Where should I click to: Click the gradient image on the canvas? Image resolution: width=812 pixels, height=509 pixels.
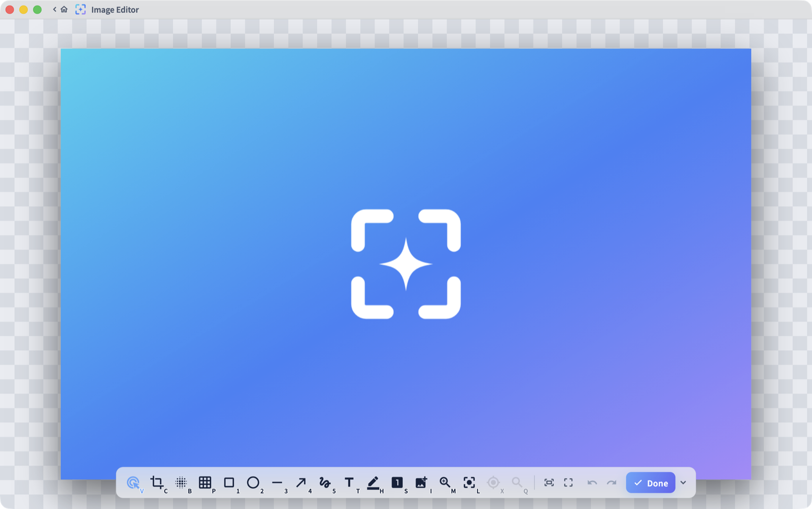pyautogui.click(x=405, y=264)
